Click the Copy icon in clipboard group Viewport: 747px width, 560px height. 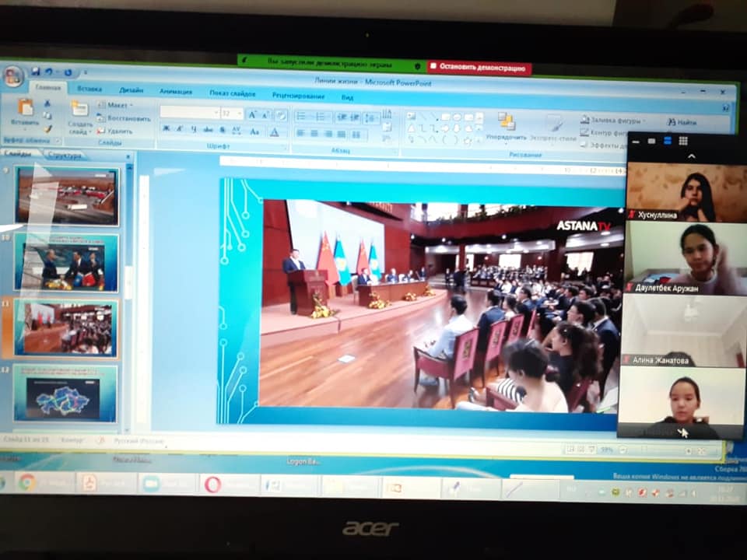[x=47, y=116]
